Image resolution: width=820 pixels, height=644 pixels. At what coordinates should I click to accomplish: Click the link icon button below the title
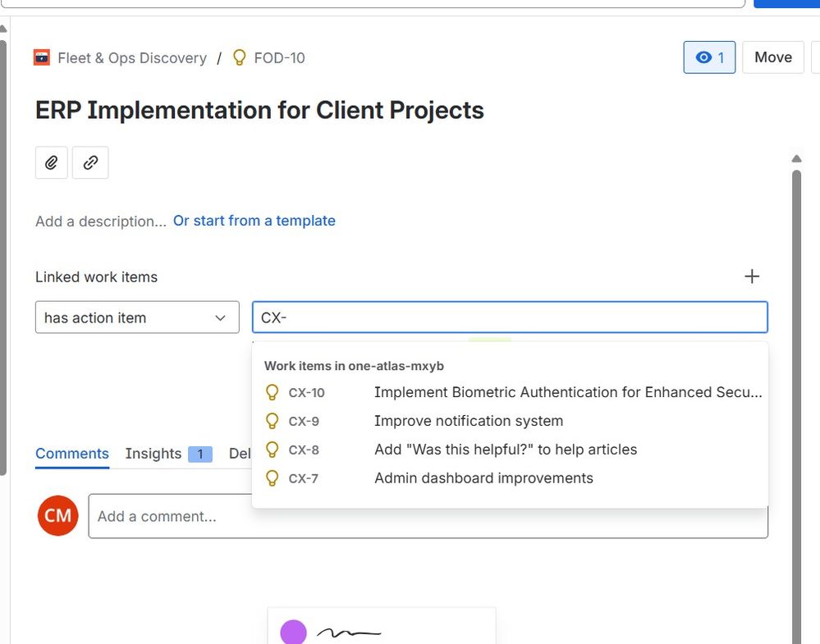pyautogui.click(x=90, y=162)
